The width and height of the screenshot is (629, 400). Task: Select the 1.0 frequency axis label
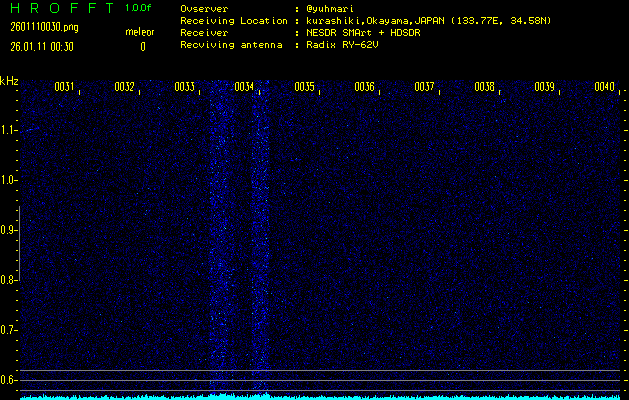pyautogui.click(x=9, y=180)
